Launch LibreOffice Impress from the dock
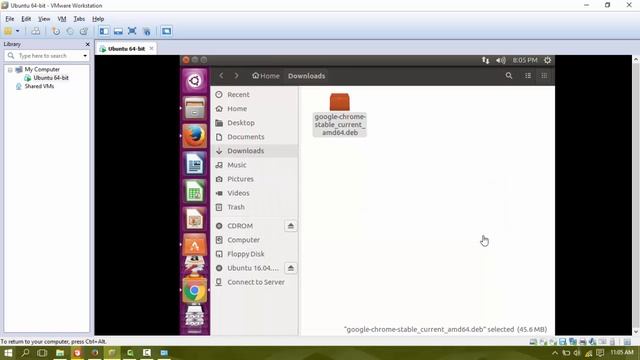 click(195, 219)
